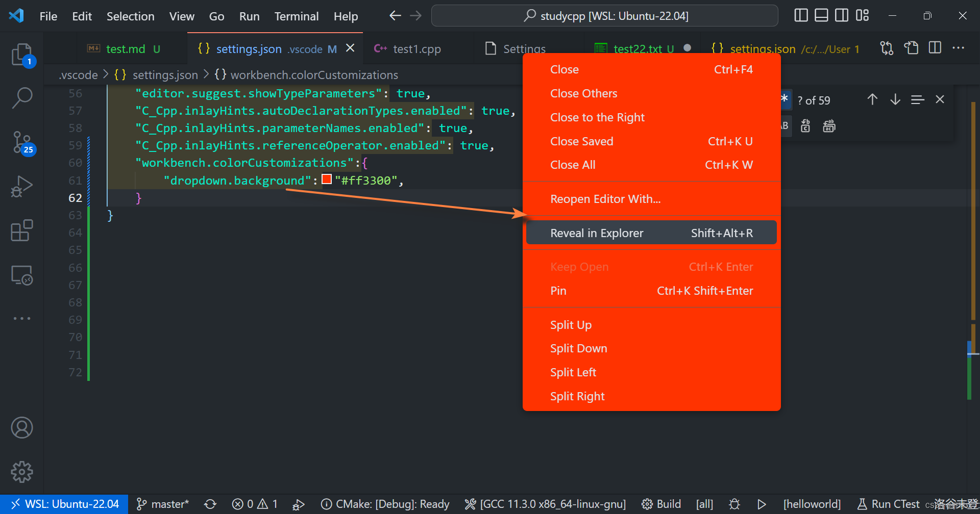Image resolution: width=980 pixels, height=514 pixels.
Task: Toggle the Panel layout button
Action: pos(821,15)
